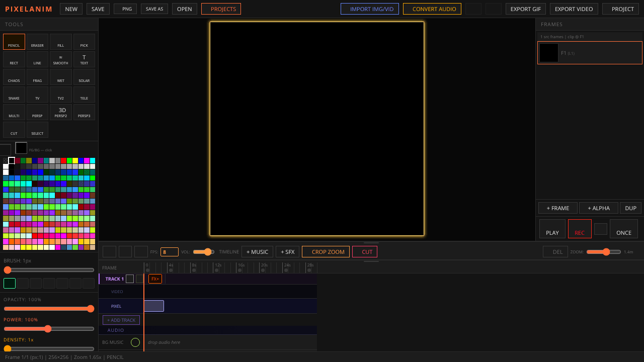Choose the TV tool
The image size is (644, 362).
coord(37,95)
